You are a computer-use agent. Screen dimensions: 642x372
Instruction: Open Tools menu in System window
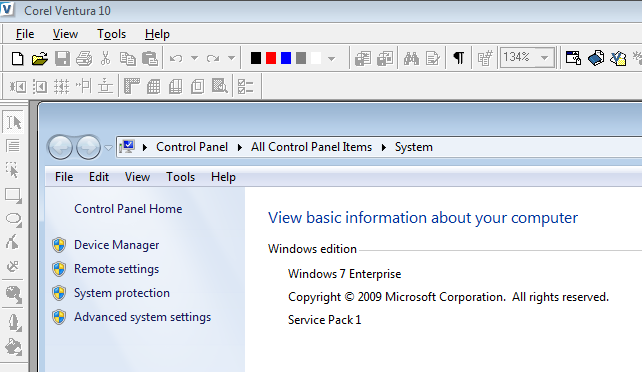[180, 177]
